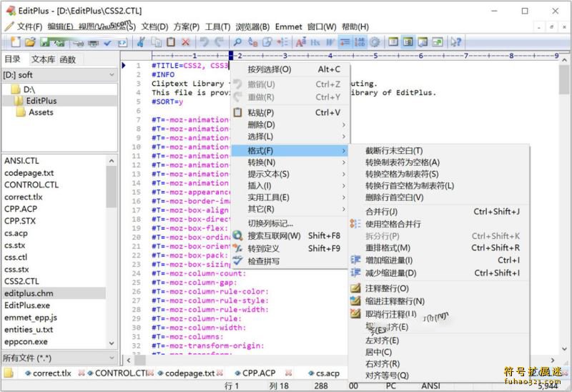This screenshot has width=572, height=392.
Task: Click the increase indent icon in submenu
Action: (355, 260)
